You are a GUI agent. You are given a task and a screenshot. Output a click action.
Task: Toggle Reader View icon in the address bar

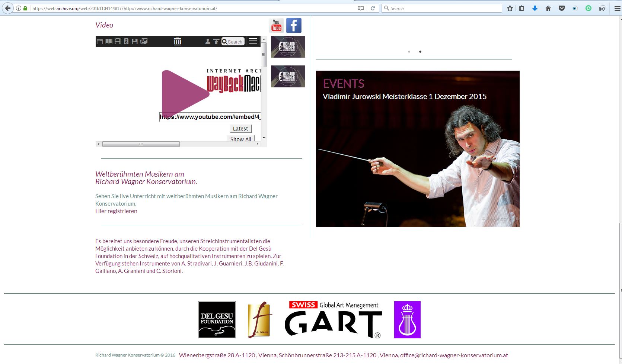pyautogui.click(x=360, y=8)
